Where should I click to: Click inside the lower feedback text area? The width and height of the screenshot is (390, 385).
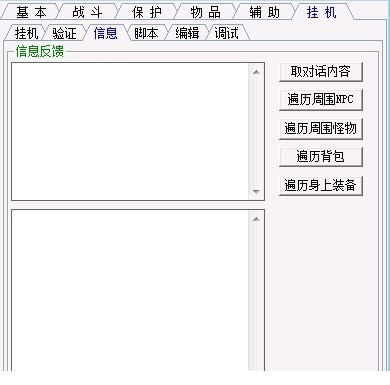point(130,291)
